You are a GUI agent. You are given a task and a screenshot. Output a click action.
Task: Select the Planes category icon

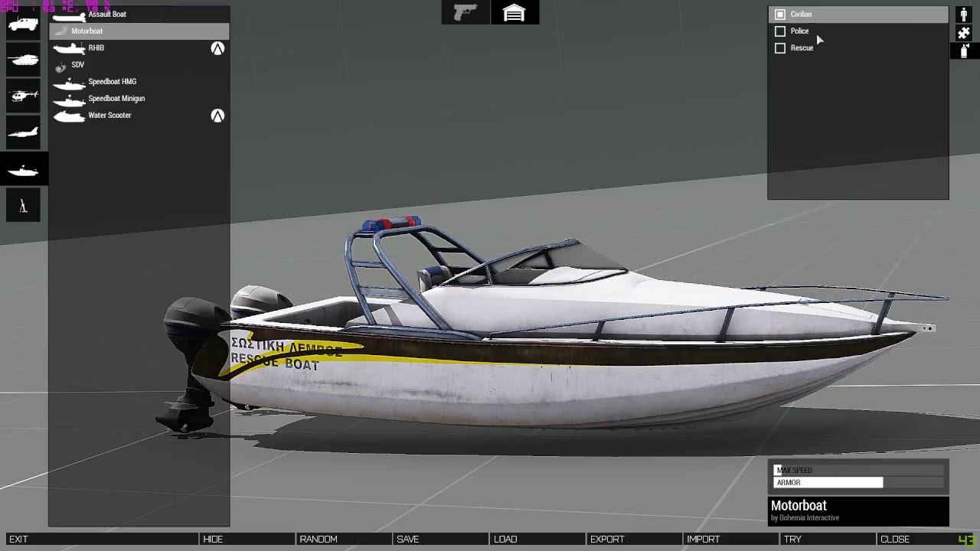[23, 132]
